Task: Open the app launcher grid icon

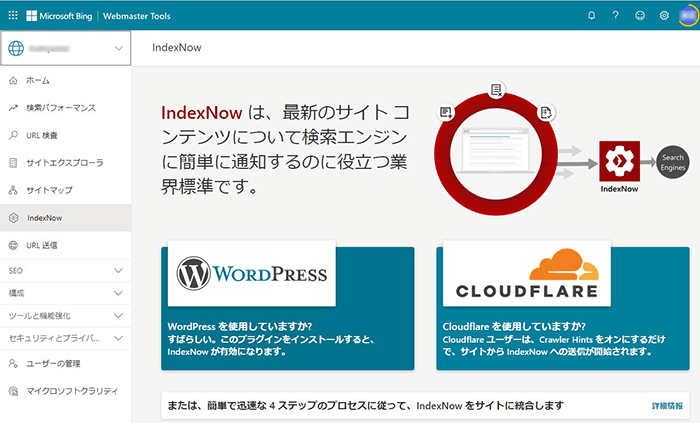Action: (x=13, y=16)
